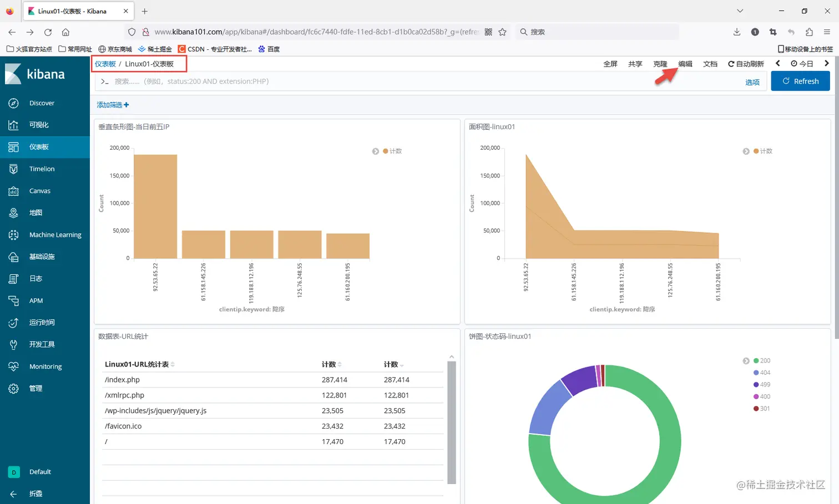Toggle 计数 series in the area chart legend

(763, 151)
